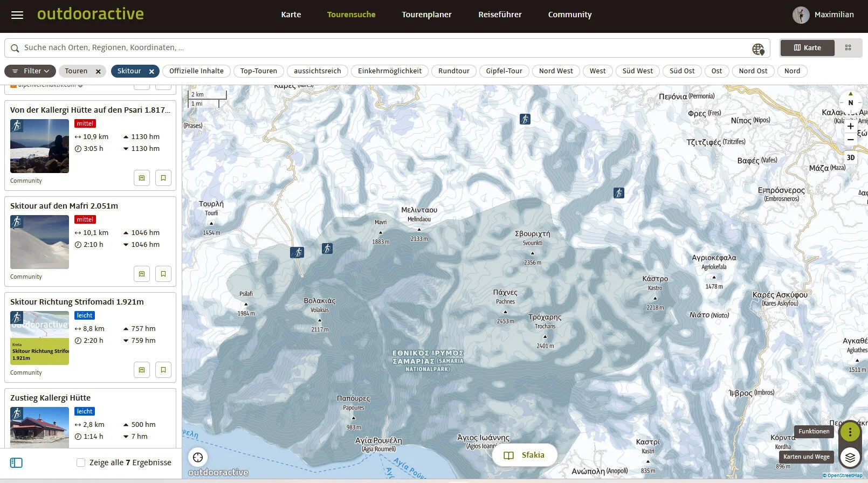
Task: Center map on my location
Action: (x=198, y=457)
